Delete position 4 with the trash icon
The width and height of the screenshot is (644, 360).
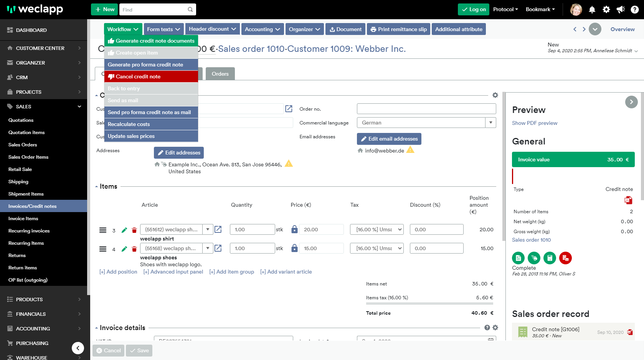[x=134, y=249]
